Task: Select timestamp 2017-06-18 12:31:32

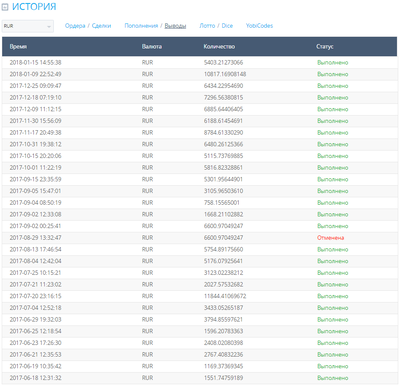Action: [x=35, y=378]
